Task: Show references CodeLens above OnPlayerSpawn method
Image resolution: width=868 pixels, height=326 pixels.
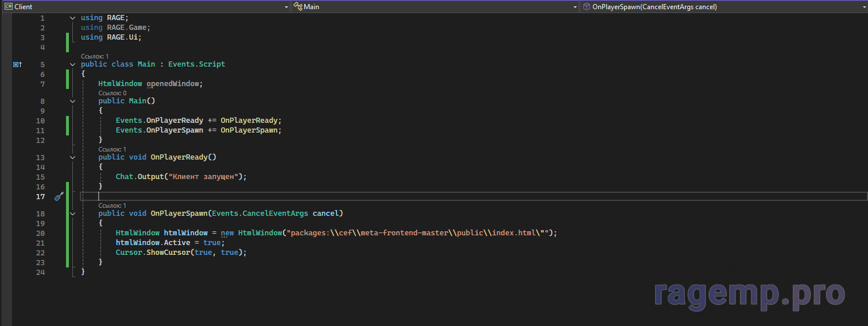Action: [112, 205]
